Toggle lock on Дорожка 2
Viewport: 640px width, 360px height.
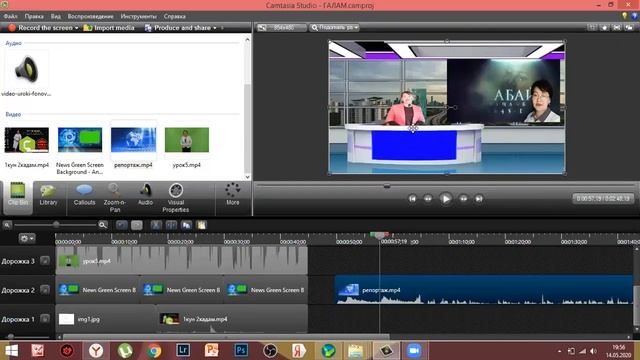(45, 290)
